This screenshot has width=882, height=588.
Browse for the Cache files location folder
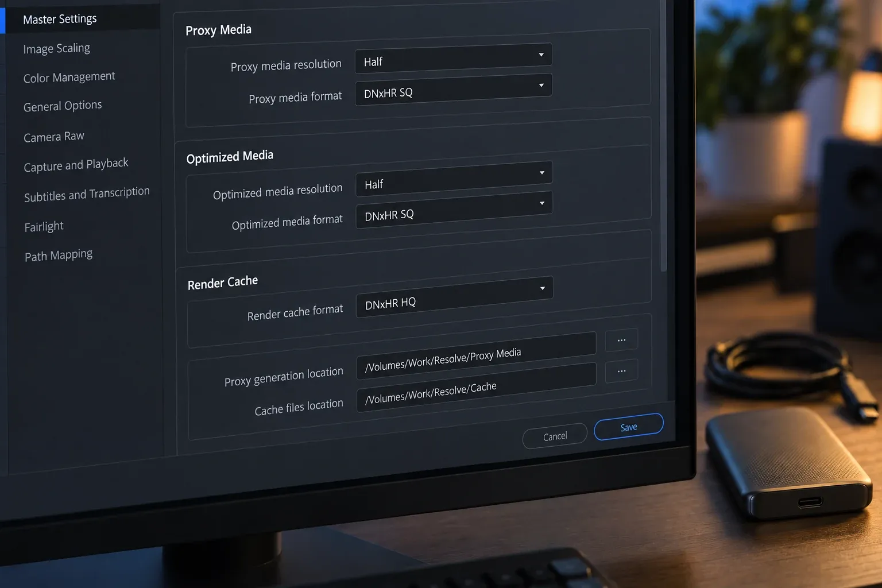[621, 372]
